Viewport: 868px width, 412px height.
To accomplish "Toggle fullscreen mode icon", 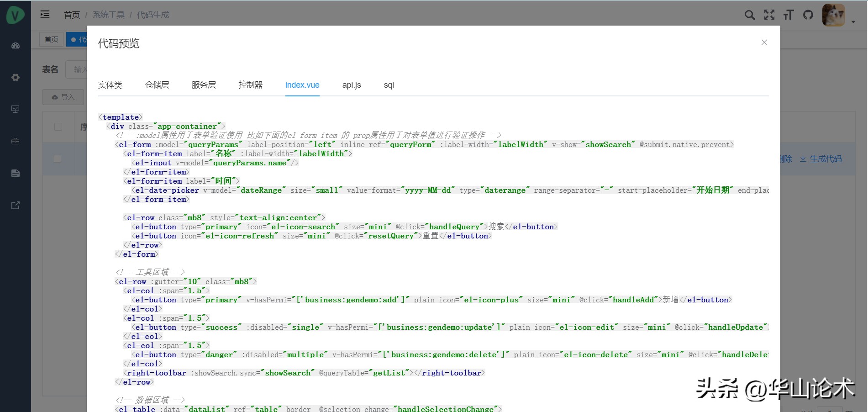I will 769,15.
